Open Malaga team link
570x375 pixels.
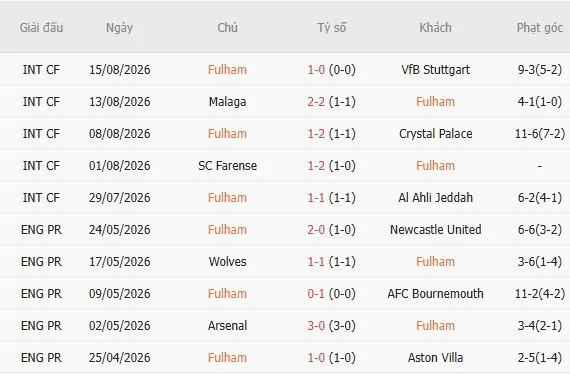[x=227, y=101]
